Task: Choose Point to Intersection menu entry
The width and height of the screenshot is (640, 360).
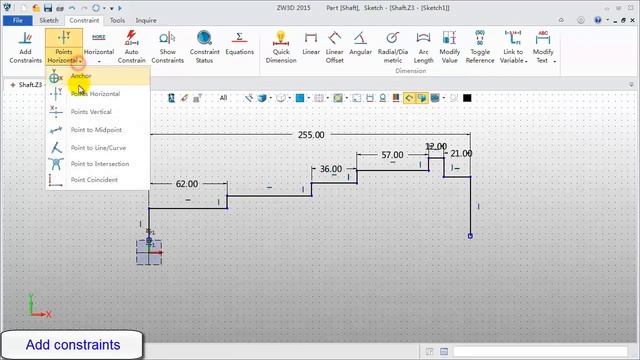Action: pyautogui.click(x=98, y=164)
